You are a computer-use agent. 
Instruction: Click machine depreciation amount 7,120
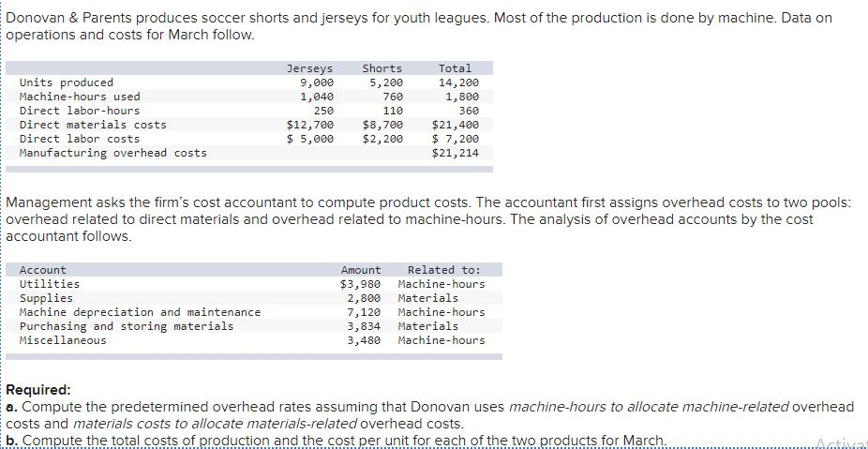pos(365,312)
